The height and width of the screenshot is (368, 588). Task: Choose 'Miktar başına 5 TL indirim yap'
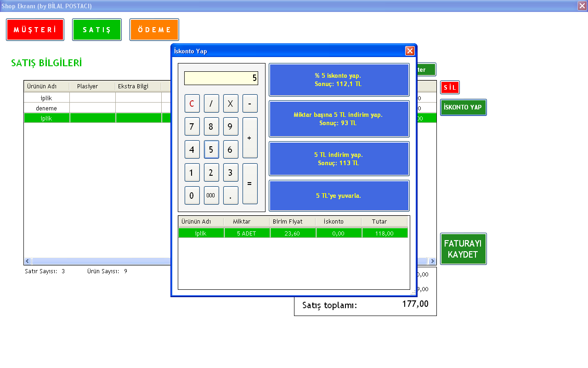tap(339, 119)
